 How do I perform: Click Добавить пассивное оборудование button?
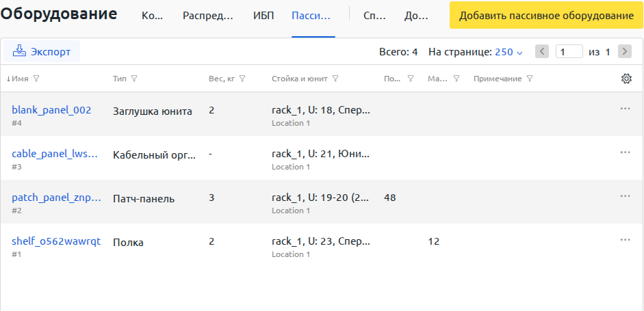546,16
